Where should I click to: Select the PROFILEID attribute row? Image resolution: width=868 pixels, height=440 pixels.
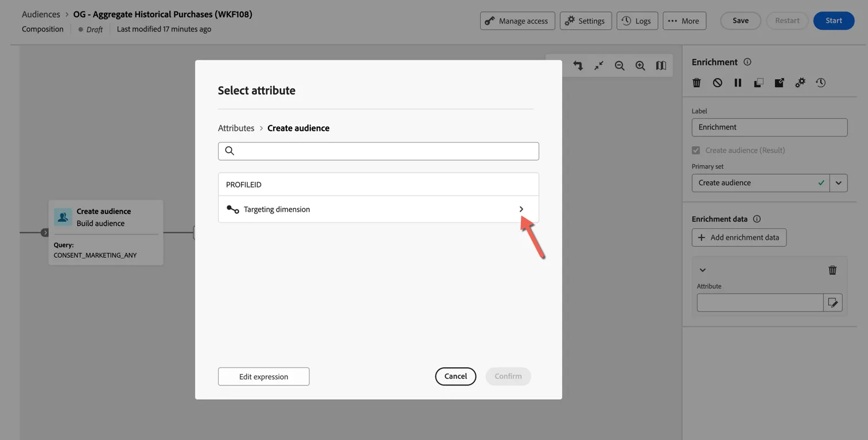pyautogui.click(x=378, y=185)
